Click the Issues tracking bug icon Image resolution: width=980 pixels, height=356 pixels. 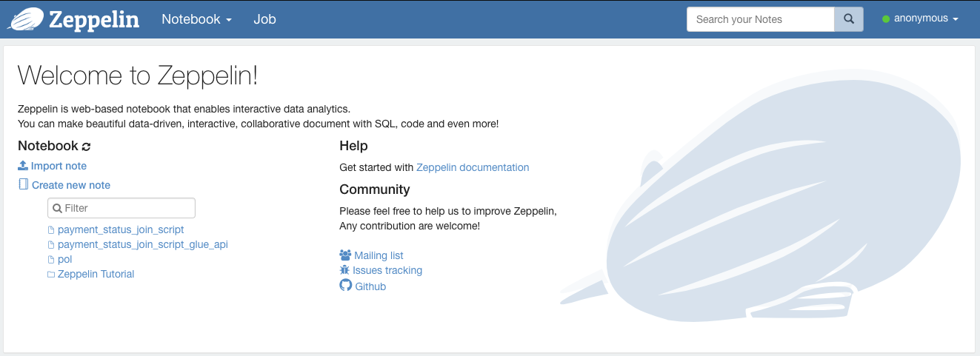(x=345, y=271)
